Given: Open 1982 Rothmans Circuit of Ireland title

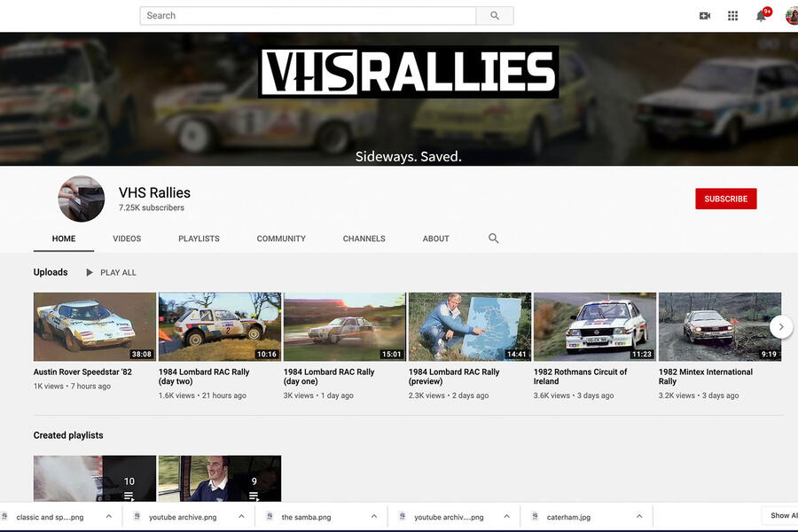Looking at the screenshot, I should 580,377.
